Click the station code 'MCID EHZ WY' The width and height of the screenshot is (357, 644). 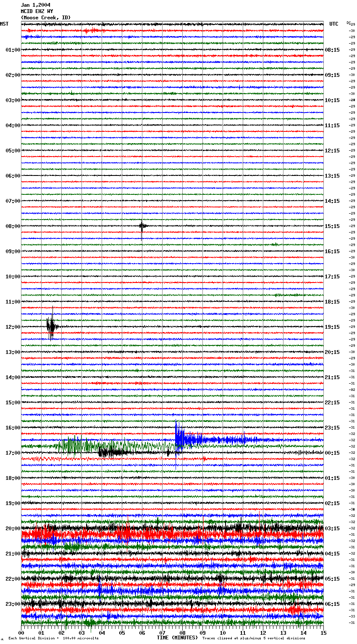click(37, 11)
